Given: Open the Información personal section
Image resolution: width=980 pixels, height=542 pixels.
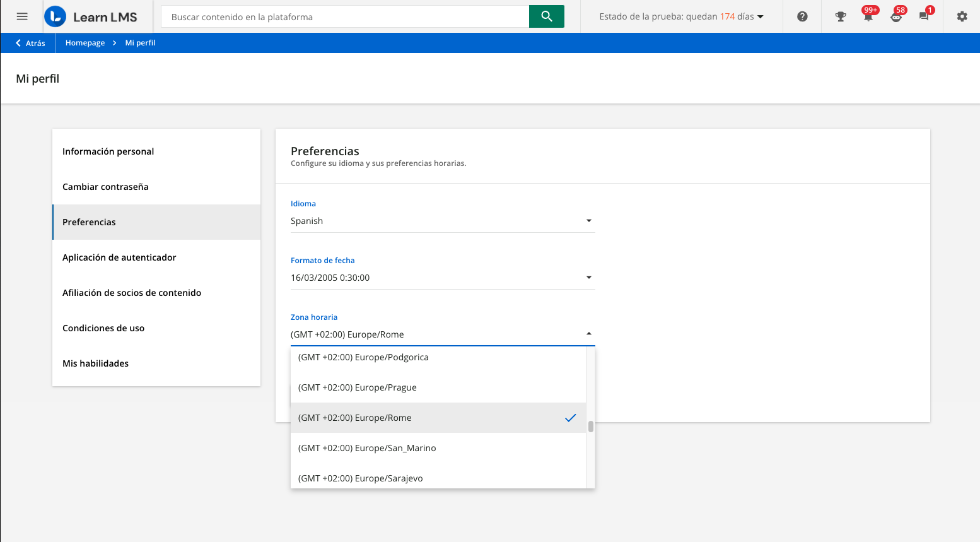Looking at the screenshot, I should point(156,151).
